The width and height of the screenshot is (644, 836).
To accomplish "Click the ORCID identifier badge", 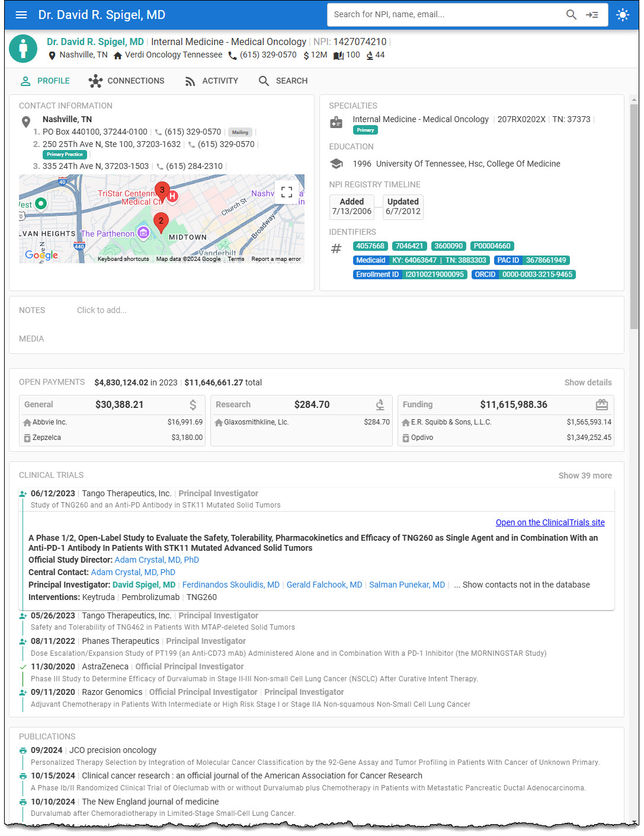I will click(524, 275).
